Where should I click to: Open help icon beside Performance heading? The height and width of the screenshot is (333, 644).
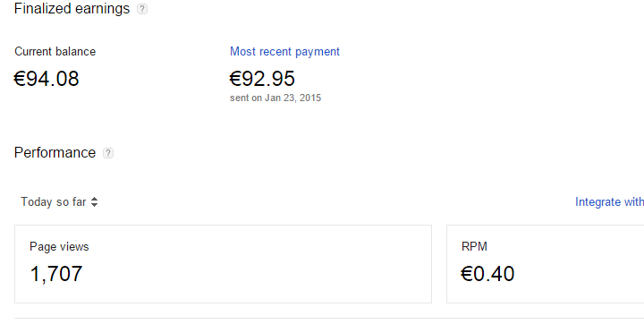tap(108, 153)
